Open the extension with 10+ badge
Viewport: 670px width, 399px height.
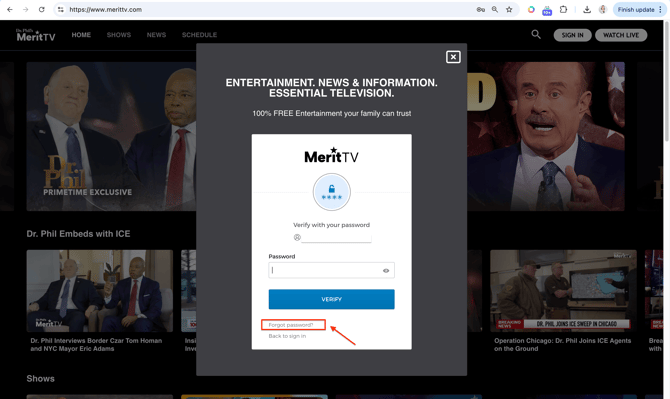(x=547, y=10)
